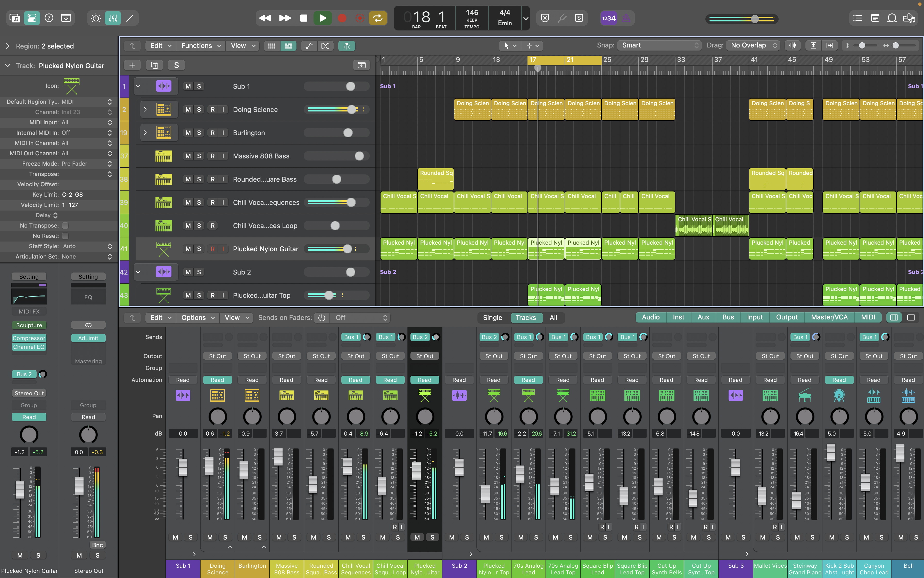924x578 pixels.
Task: Toggle the Count-in 1234 button
Action: (x=609, y=18)
